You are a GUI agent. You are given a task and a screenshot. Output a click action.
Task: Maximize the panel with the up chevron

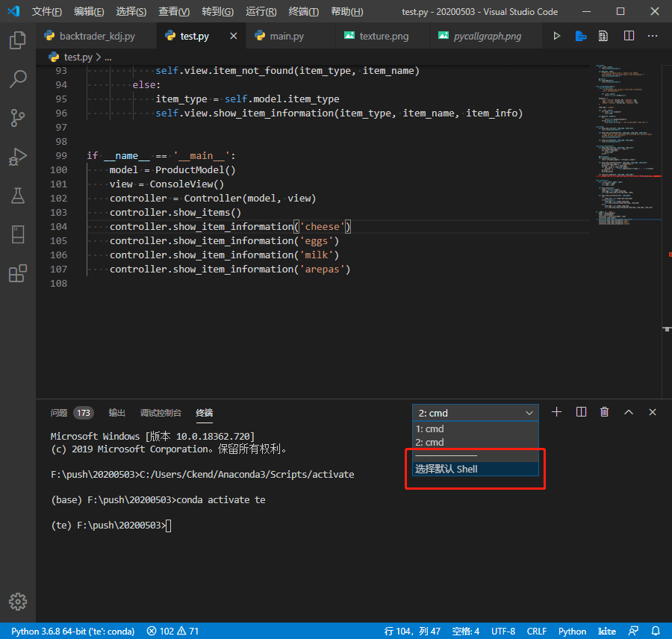tap(629, 412)
